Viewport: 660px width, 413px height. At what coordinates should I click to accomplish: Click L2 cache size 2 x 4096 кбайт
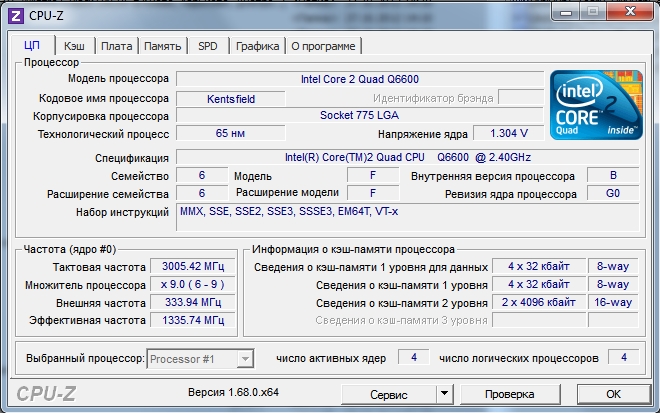[539, 302]
